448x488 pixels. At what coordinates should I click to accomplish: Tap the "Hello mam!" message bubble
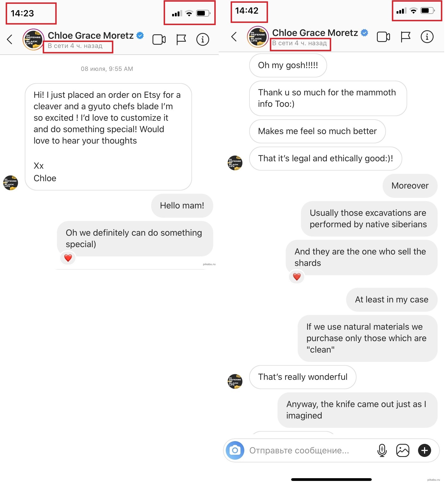click(182, 206)
